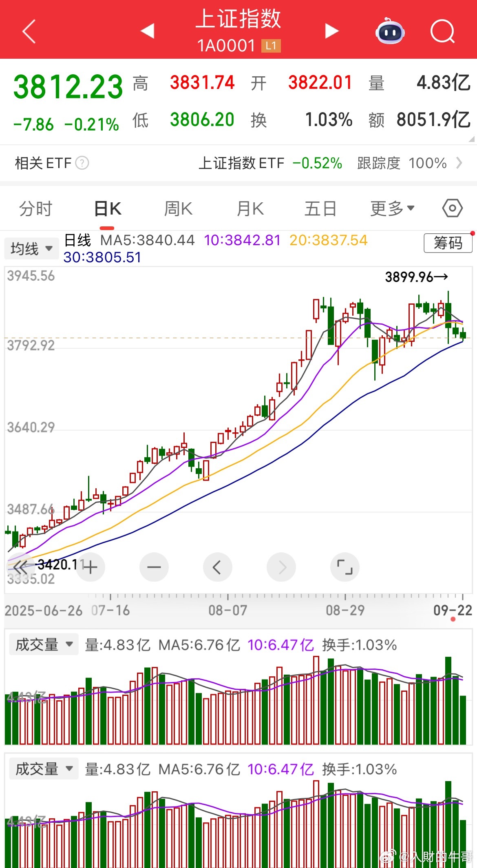Tap the turnover amount 8051.9亿
Viewport: 477px width, 868px height.
tap(434, 120)
